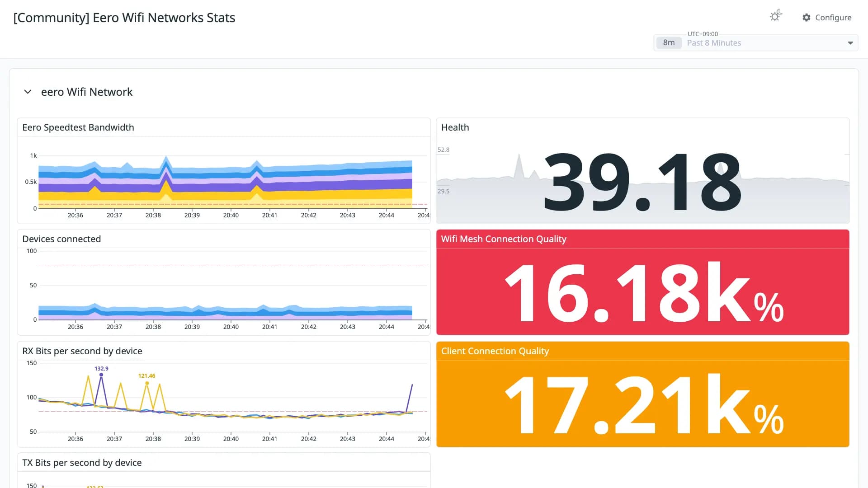Click the 39.18 Health value
Screen dimensions: 868x488
(x=642, y=182)
